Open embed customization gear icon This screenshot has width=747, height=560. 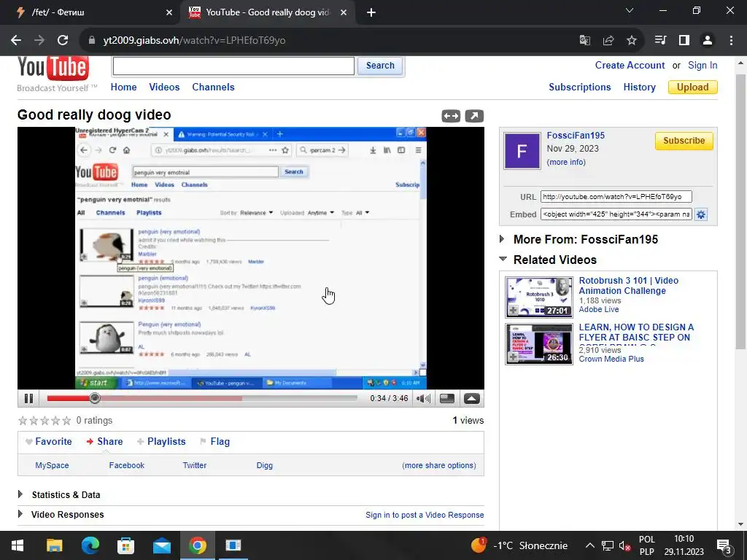[701, 214]
